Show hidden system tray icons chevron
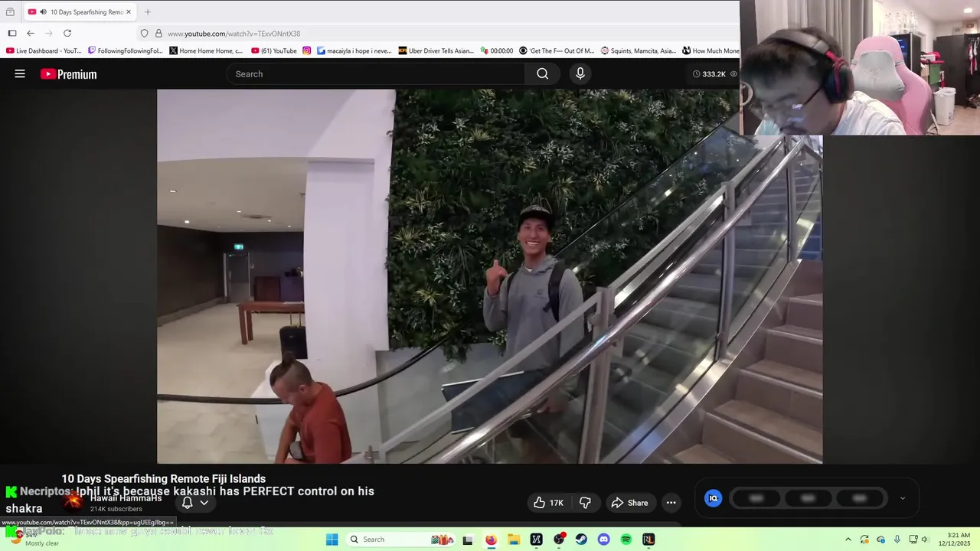The height and width of the screenshot is (551, 980). 848,540
